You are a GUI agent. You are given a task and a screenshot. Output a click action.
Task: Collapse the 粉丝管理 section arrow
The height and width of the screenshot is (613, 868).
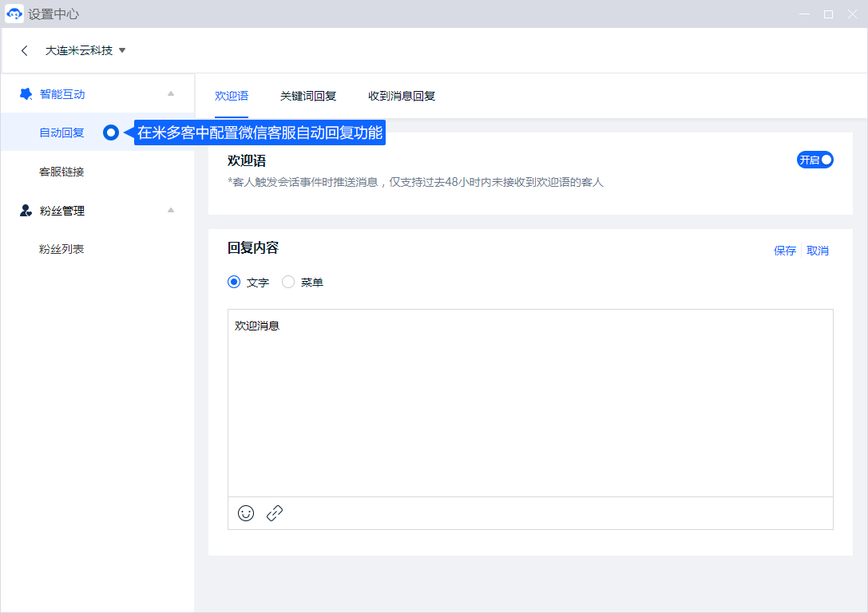click(x=170, y=211)
